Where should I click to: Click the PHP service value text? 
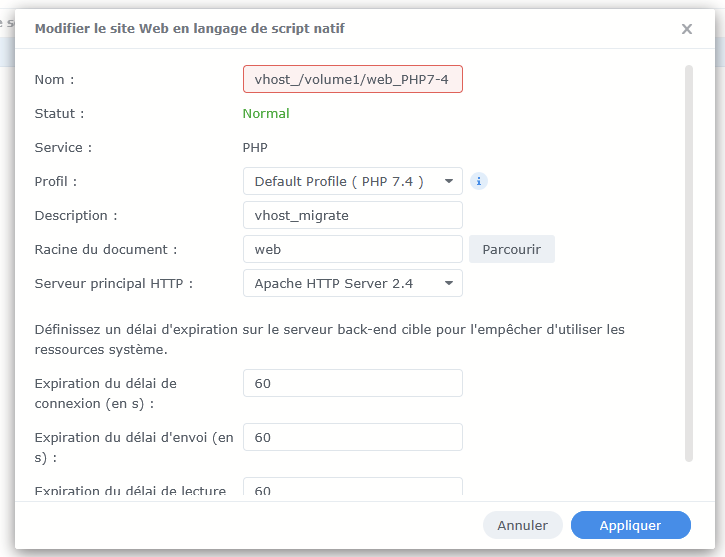click(255, 147)
